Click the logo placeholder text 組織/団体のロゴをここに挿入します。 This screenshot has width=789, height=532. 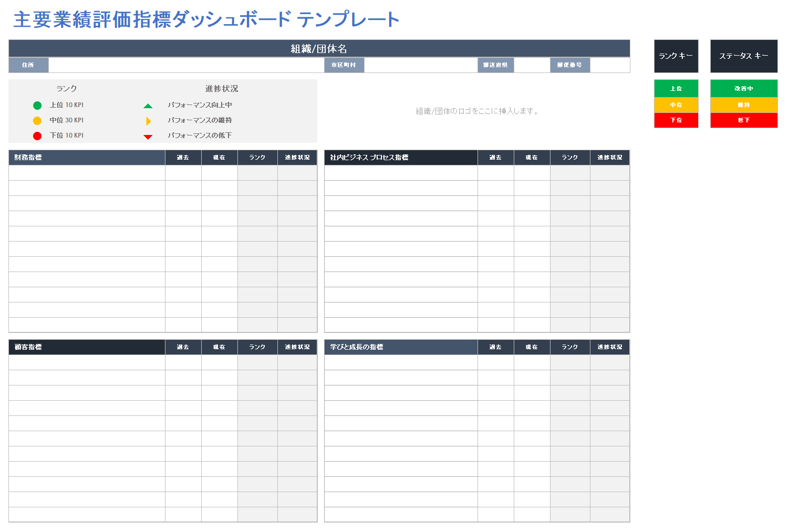[477, 111]
